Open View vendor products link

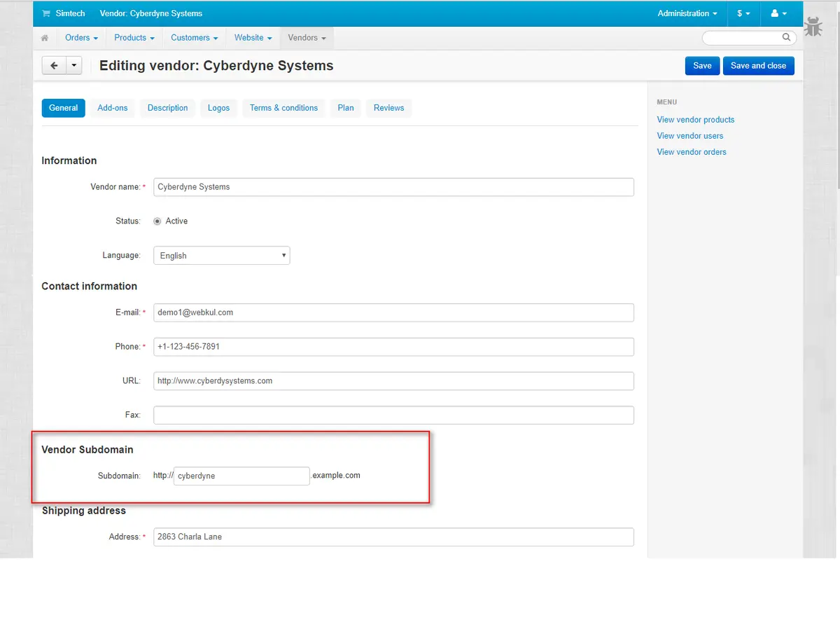coord(695,120)
